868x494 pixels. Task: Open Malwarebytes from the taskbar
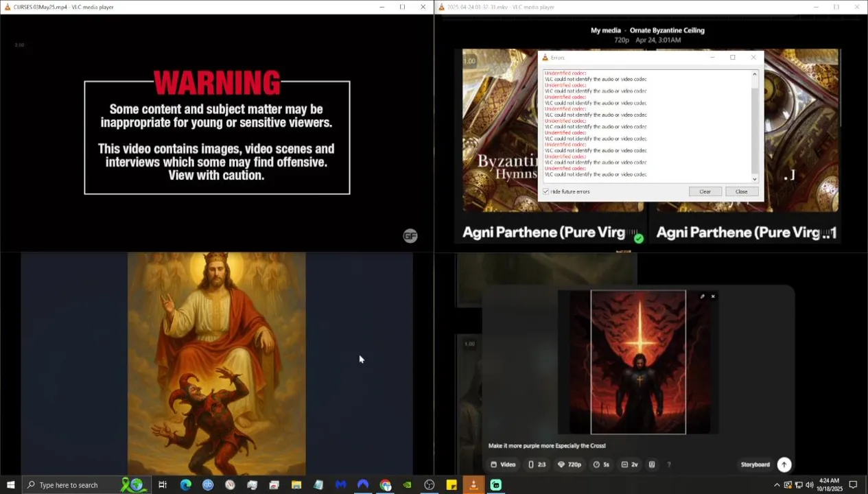coord(341,485)
